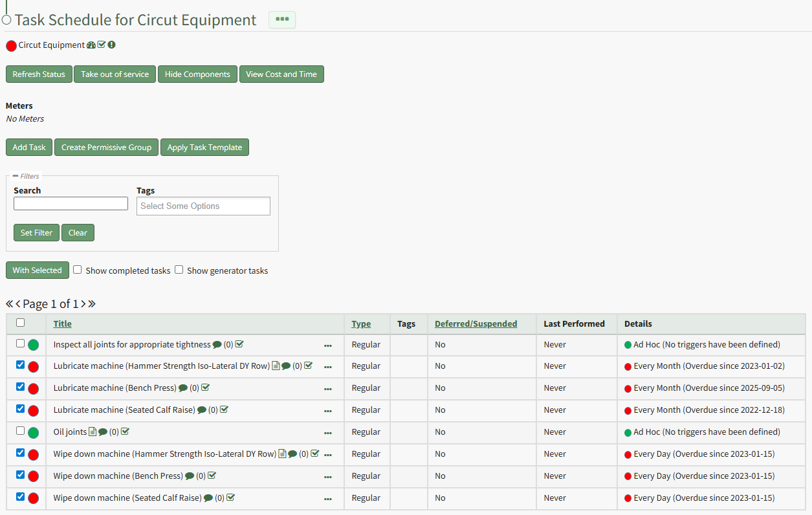This screenshot has width=812, height=515.
Task: Click document icon on Lubricate machine (Hammer Strength) row
Action: (x=276, y=366)
